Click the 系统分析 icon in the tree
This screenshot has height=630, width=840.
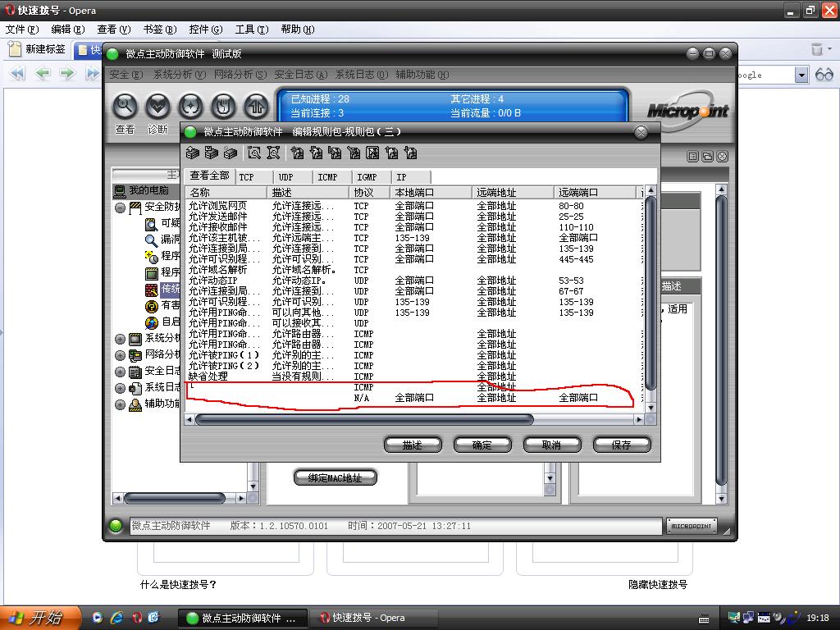(x=135, y=339)
